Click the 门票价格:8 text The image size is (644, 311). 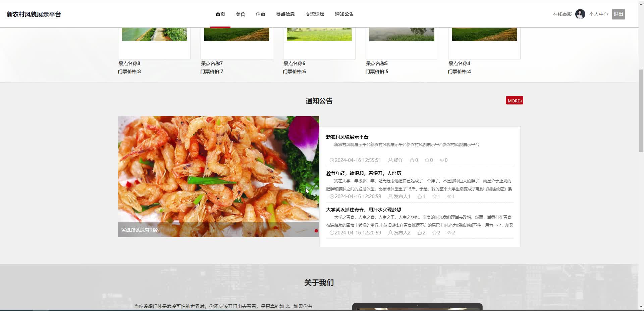pyautogui.click(x=129, y=72)
